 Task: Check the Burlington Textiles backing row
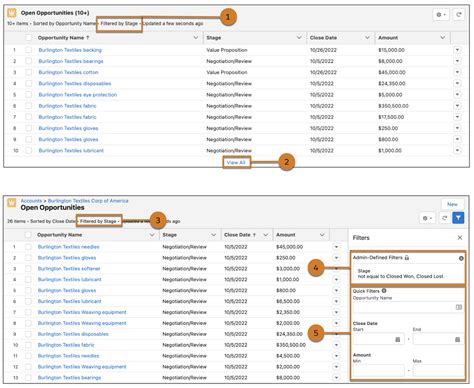[x=29, y=50]
